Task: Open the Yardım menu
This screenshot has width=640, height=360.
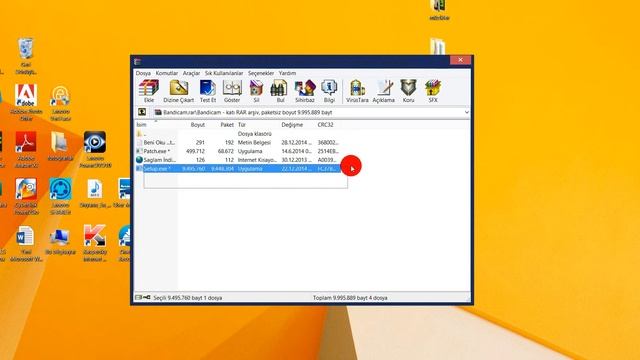Action: (287, 73)
